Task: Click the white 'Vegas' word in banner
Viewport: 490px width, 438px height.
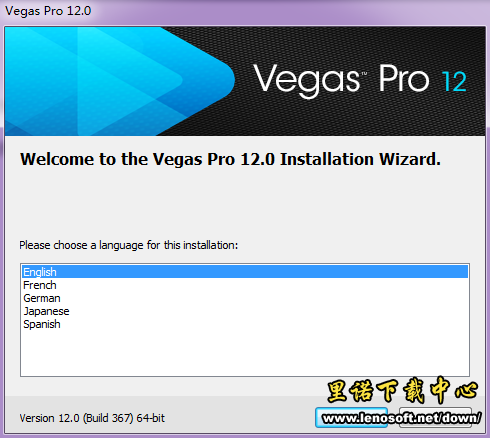Action: coord(306,80)
